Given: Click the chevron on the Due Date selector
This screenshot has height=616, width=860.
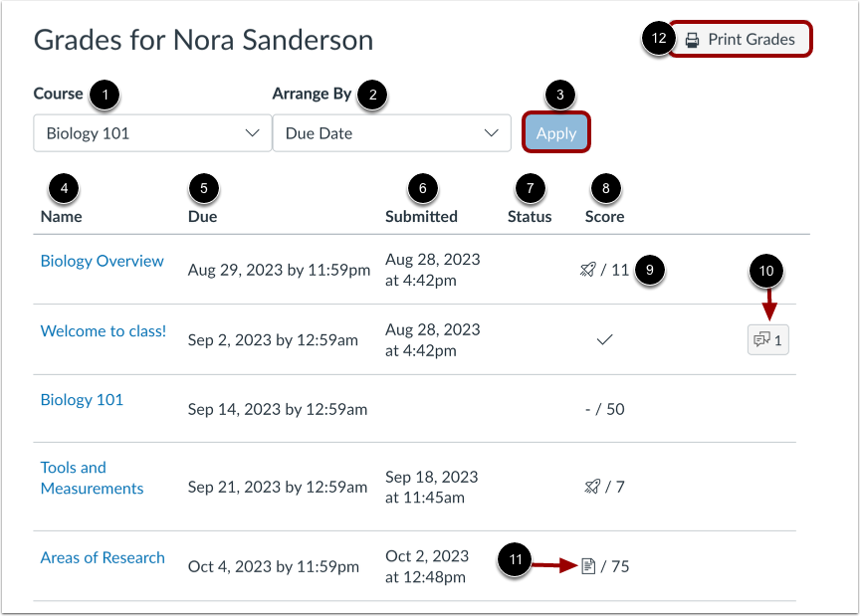Looking at the screenshot, I should tap(494, 132).
